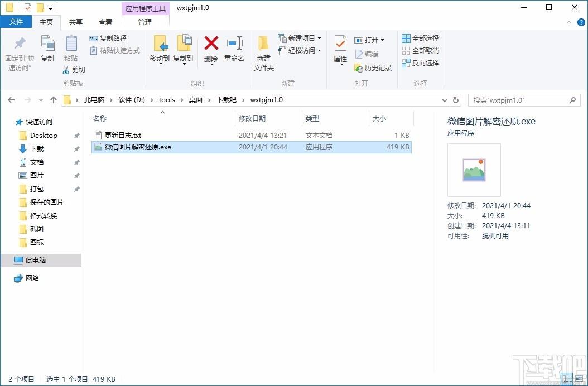Go back with the left arrow

pos(11,100)
